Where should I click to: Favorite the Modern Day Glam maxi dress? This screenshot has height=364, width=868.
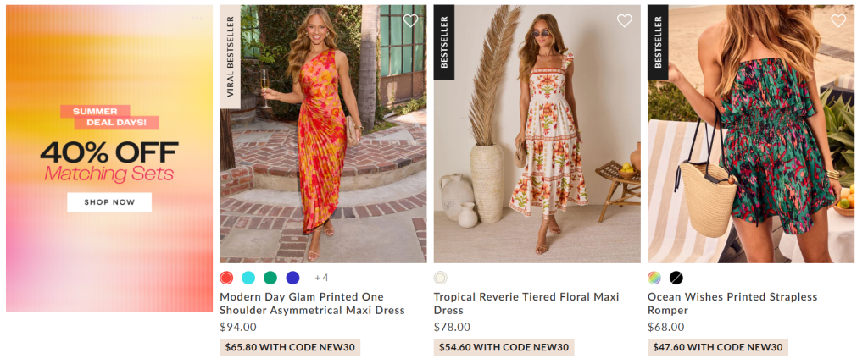[410, 21]
